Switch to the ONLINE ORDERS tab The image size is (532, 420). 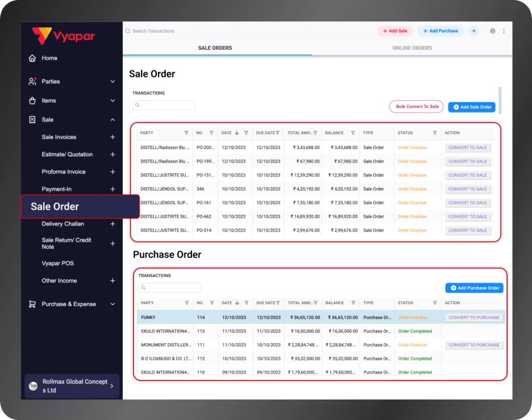tap(411, 47)
